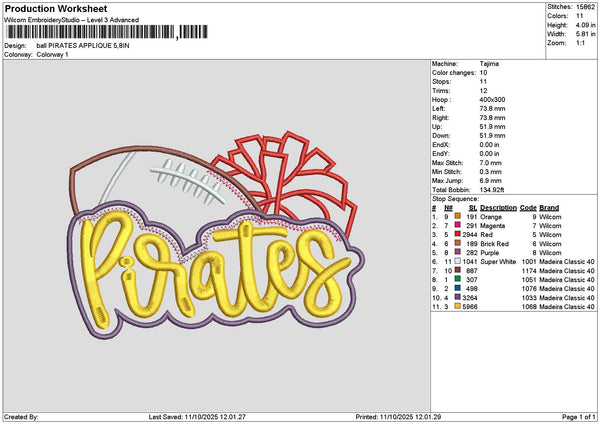Image resolution: width=600 pixels, height=424 pixels.
Task: Click the St. column header
Action: tap(473, 208)
